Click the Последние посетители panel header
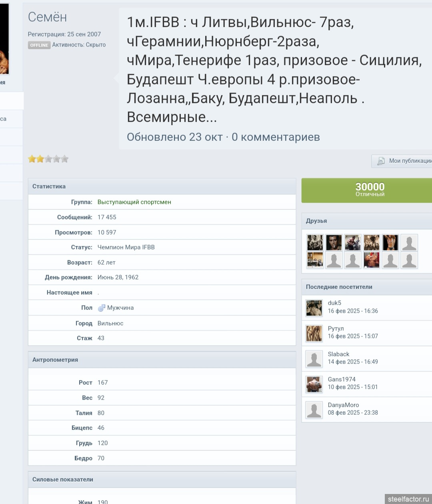432x504 pixels. pos(367,287)
